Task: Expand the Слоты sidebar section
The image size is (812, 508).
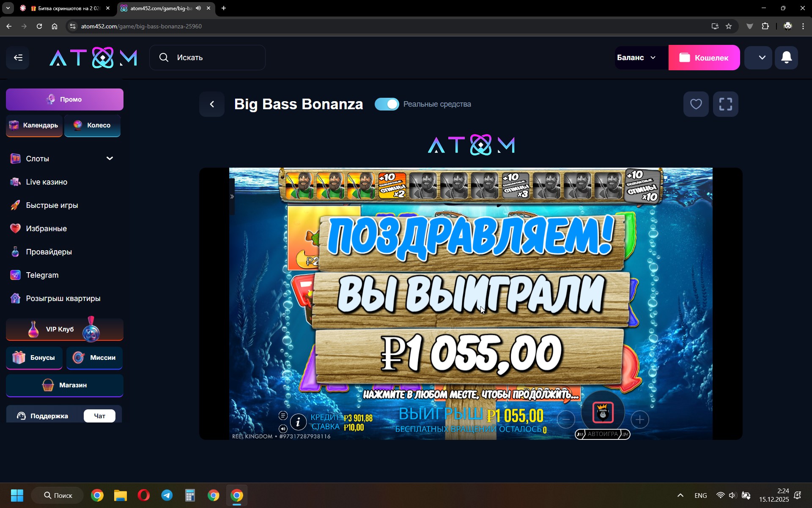Action: coord(110,158)
